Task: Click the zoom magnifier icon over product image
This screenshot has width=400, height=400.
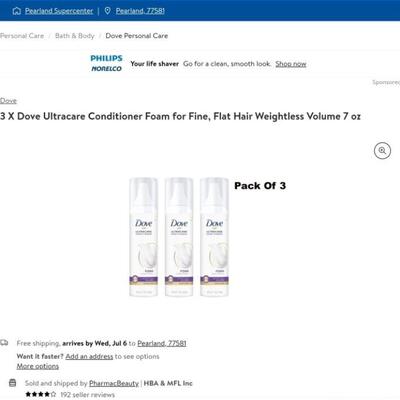Action: pyautogui.click(x=382, y=151)
